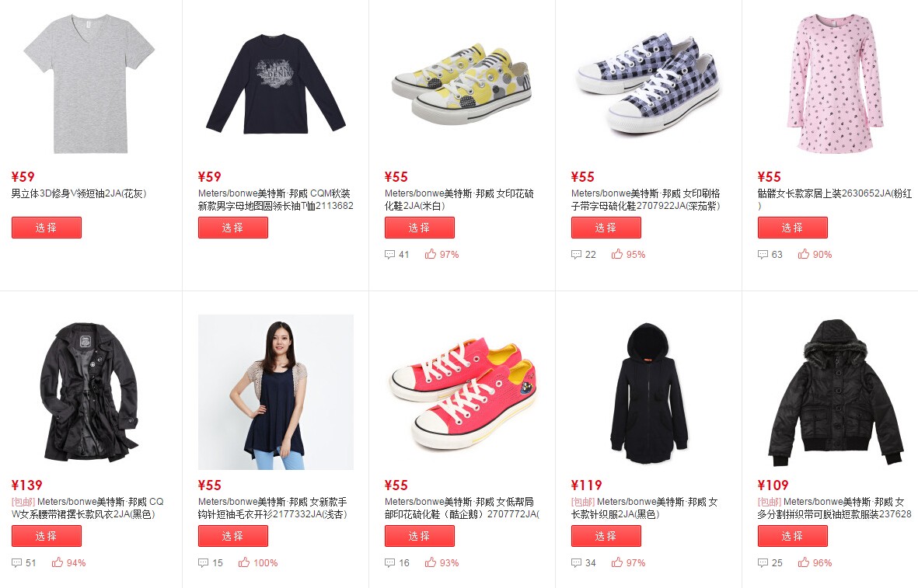Click comment icon showing 34 reviews
918x588 pixels.
577,563
